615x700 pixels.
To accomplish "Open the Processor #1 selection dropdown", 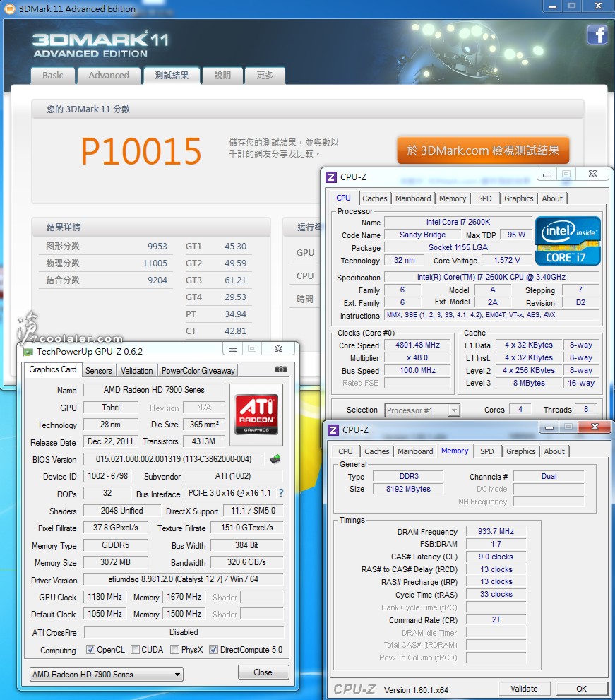I will tap(422, 410).
